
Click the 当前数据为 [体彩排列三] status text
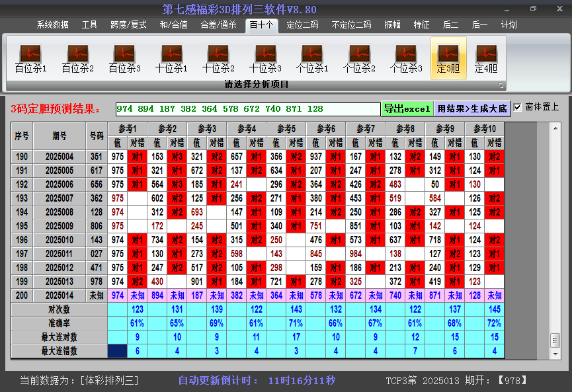click(x=79, y=381)
